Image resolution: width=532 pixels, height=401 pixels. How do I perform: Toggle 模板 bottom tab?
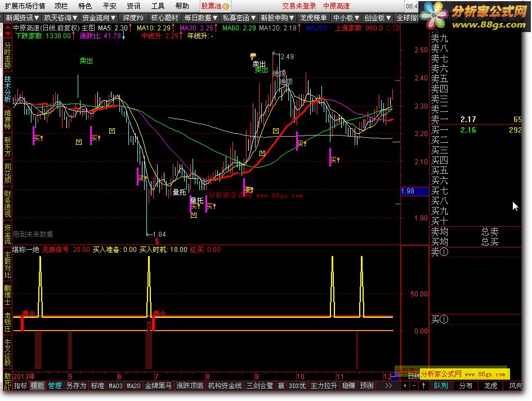[x=37, y=386]
